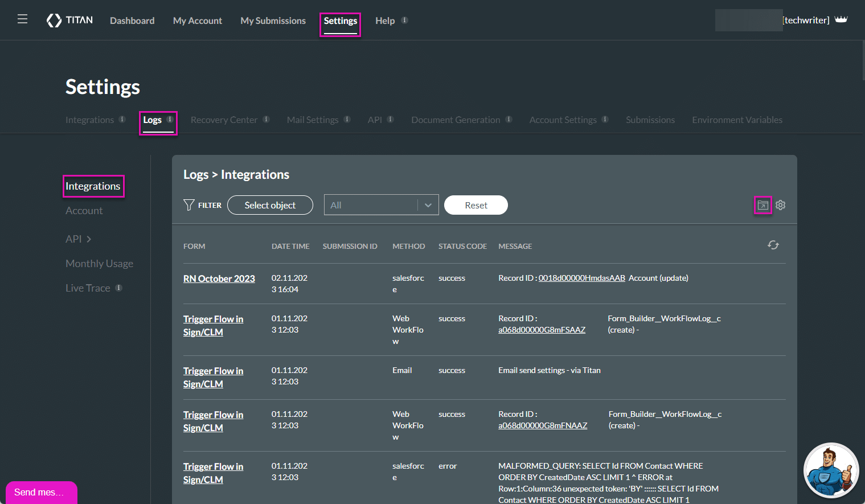Click the info icon next to Help
The width and height of the screenshot is (865, 504).
pyautogui.click(x=404, y=21)
